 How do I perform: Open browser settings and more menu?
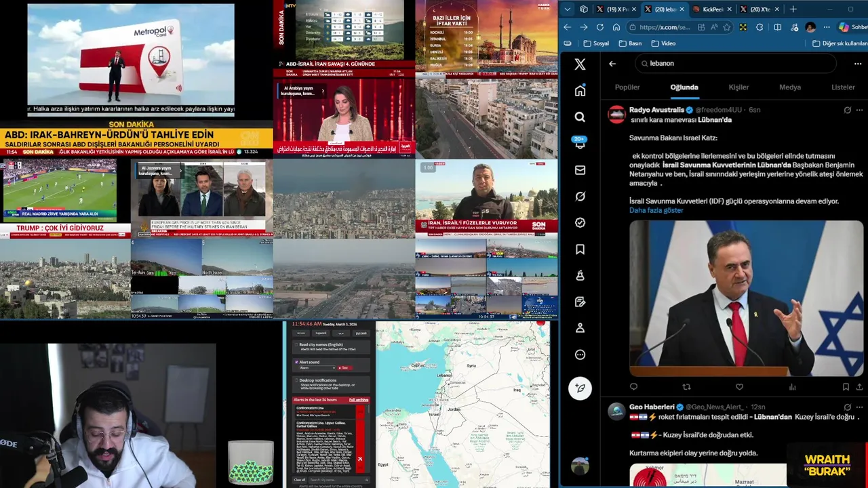tap(827, 27)
